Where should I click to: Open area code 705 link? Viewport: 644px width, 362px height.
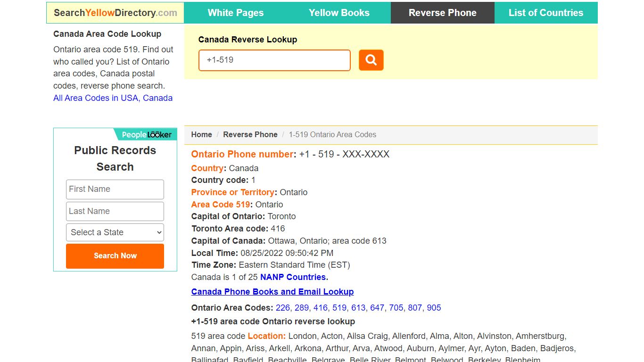(396, 308)
